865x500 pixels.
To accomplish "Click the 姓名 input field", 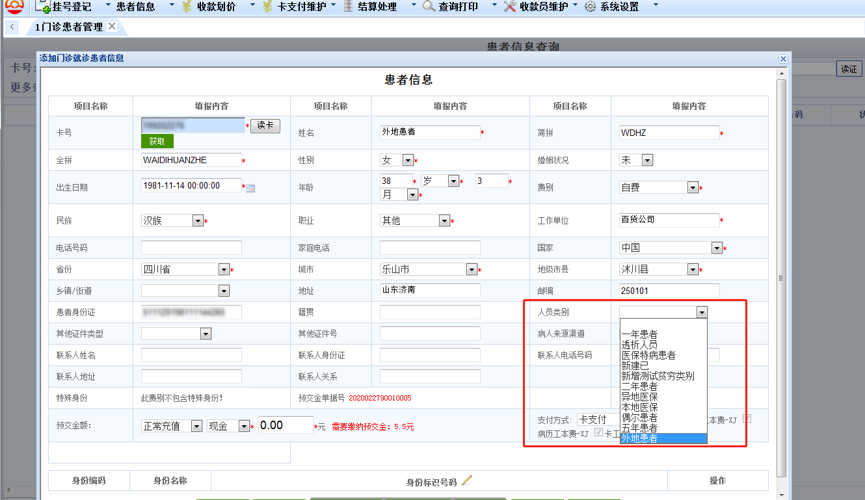I will click(x=430, y=132).
